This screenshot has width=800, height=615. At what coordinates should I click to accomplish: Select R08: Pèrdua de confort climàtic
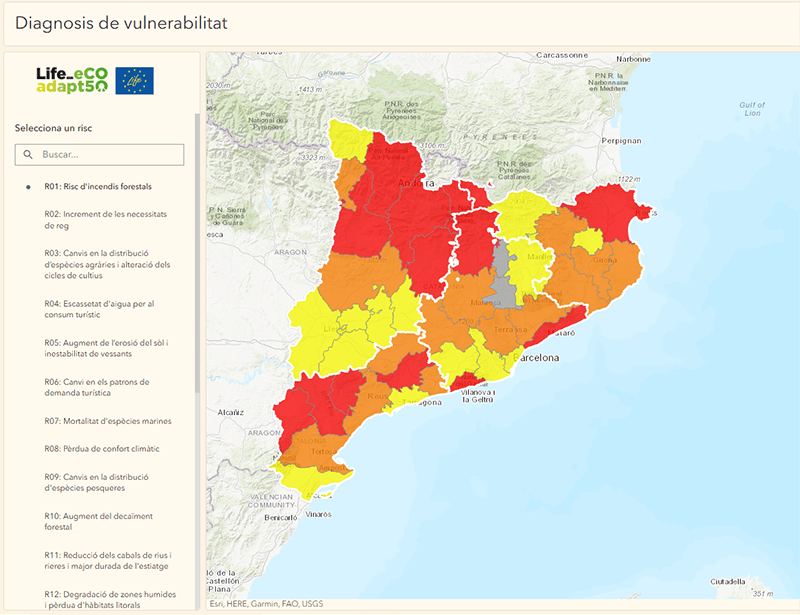click(x=101, y=449)
